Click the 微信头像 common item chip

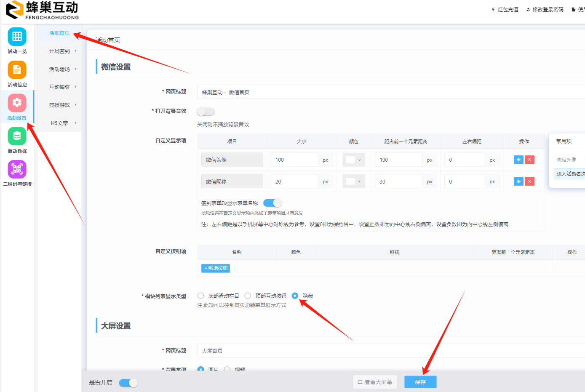pyautogui.click(x=566, y=160)
